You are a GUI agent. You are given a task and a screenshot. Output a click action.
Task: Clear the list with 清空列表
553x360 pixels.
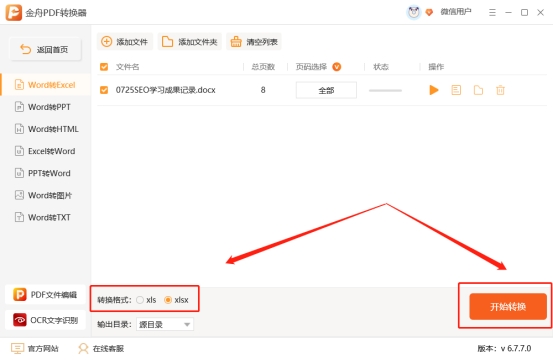point(254,42)
